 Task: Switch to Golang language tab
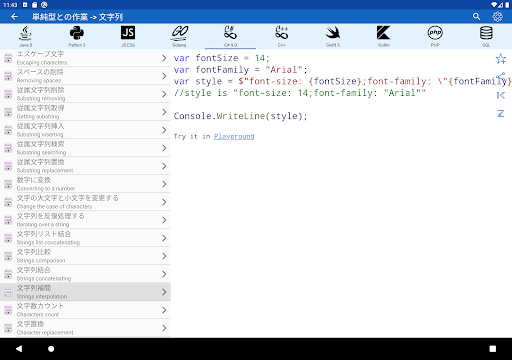179,36
